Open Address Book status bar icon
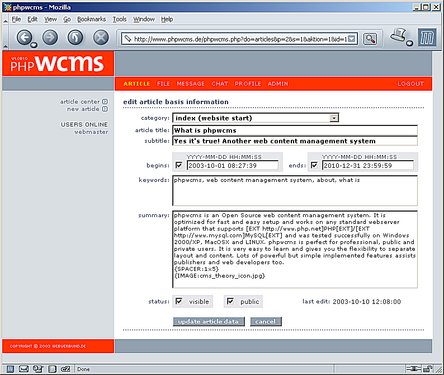Viewport: 444px width, 375px height. [x=52, y=369]
